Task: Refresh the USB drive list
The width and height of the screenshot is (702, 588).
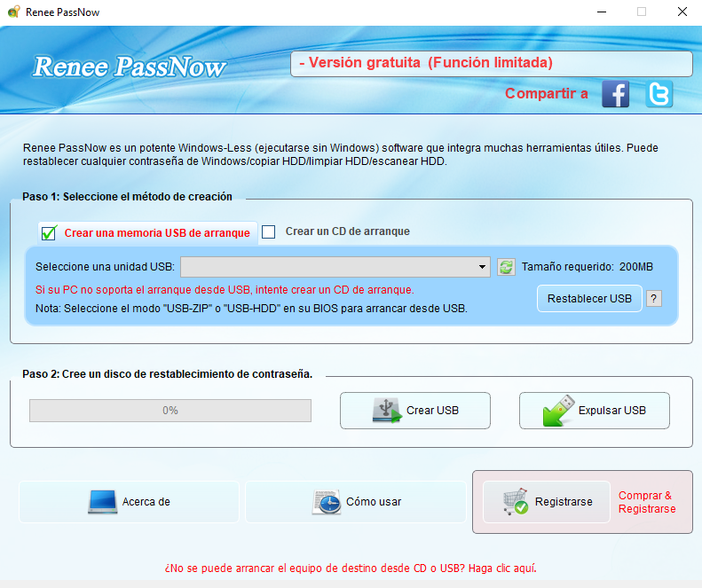Action: point(506,267)
